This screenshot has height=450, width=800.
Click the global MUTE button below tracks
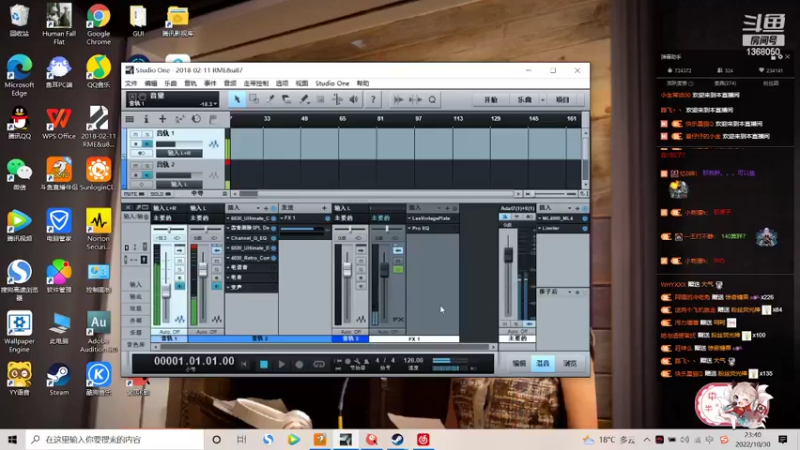pos(134,194)
